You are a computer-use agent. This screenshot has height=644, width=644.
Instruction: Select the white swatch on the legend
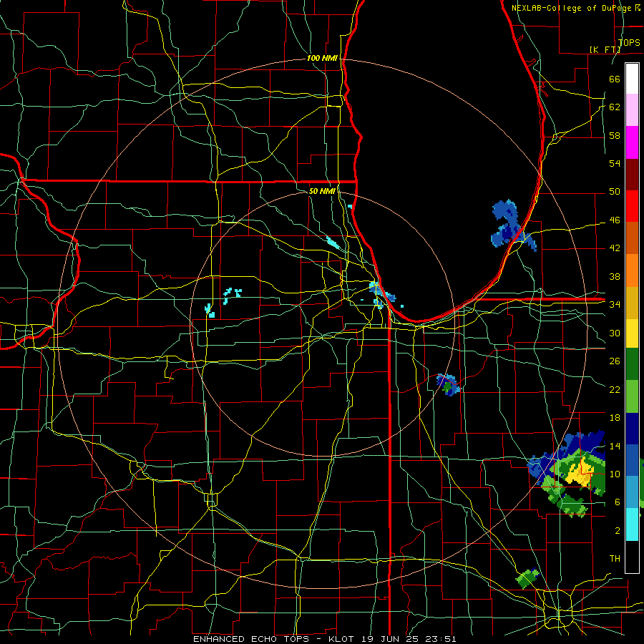632,79
